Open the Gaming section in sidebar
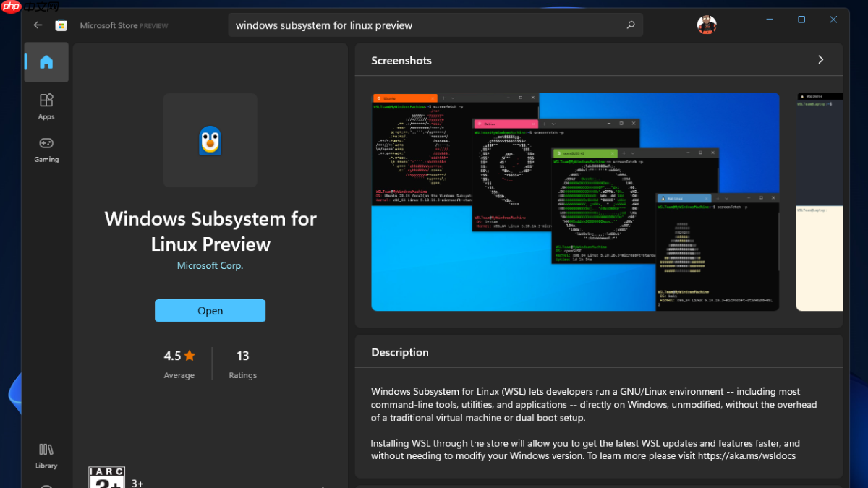Image resolution: width=868 pixels, height=488 pixels. [x=46, y=149]
